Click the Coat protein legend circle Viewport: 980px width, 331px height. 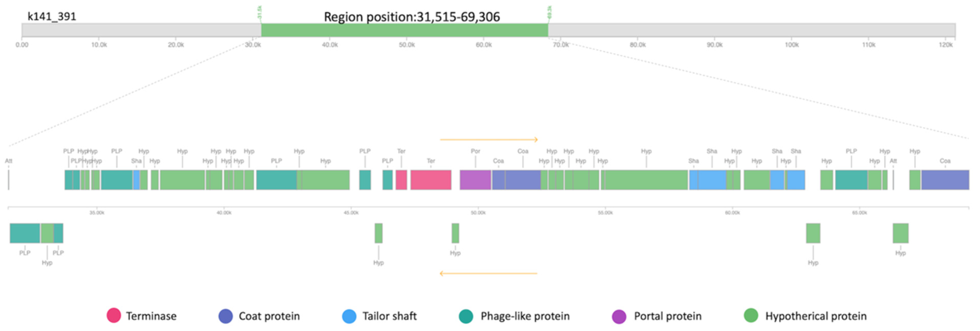pos(226,316)
